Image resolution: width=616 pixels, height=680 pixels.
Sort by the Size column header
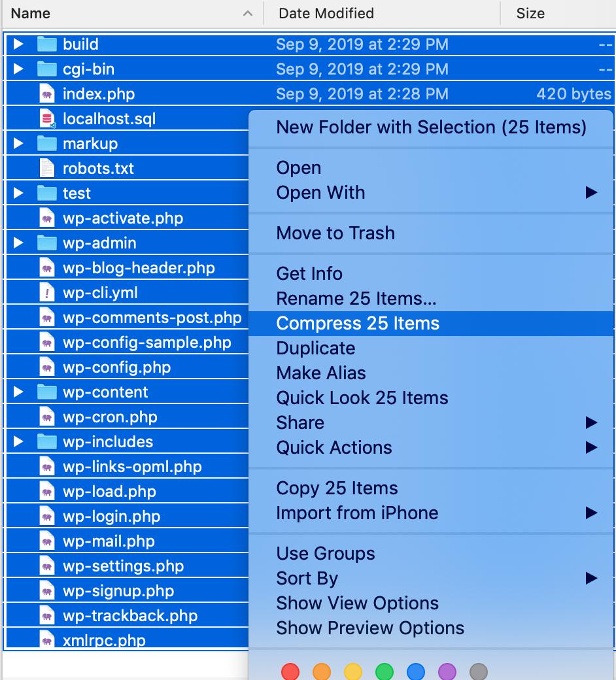558,14
